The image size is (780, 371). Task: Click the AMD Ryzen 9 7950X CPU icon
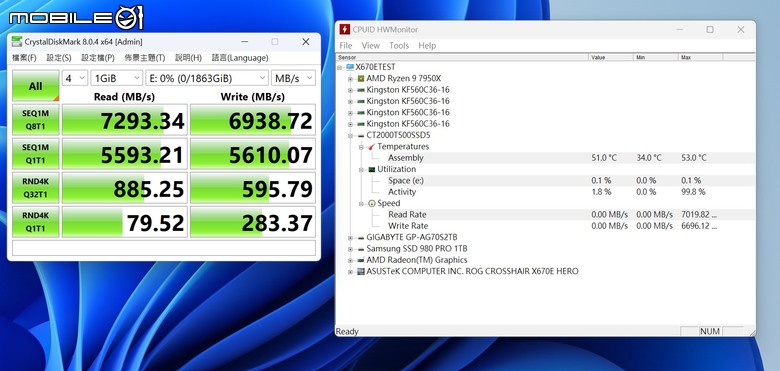point(361,78)
